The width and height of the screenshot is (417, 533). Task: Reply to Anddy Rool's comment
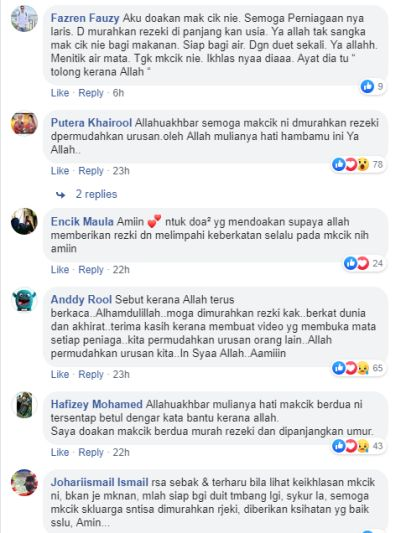[91, 374]
